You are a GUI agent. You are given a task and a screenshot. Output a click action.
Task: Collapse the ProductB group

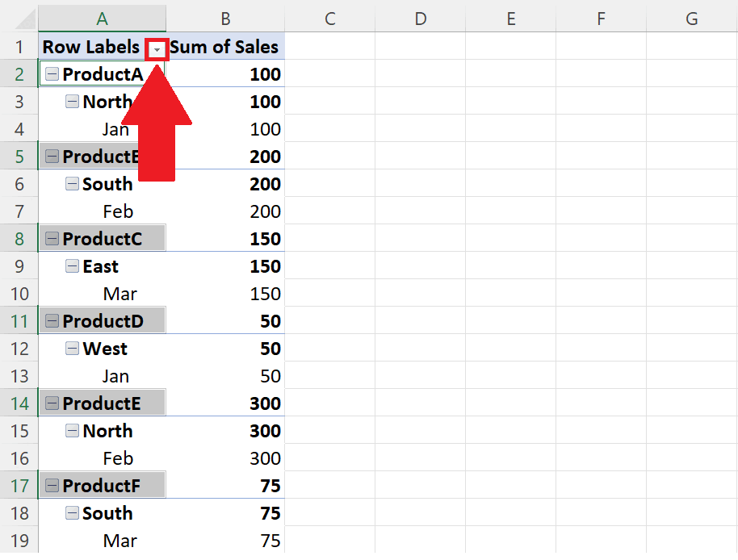(x=52, y=156)
